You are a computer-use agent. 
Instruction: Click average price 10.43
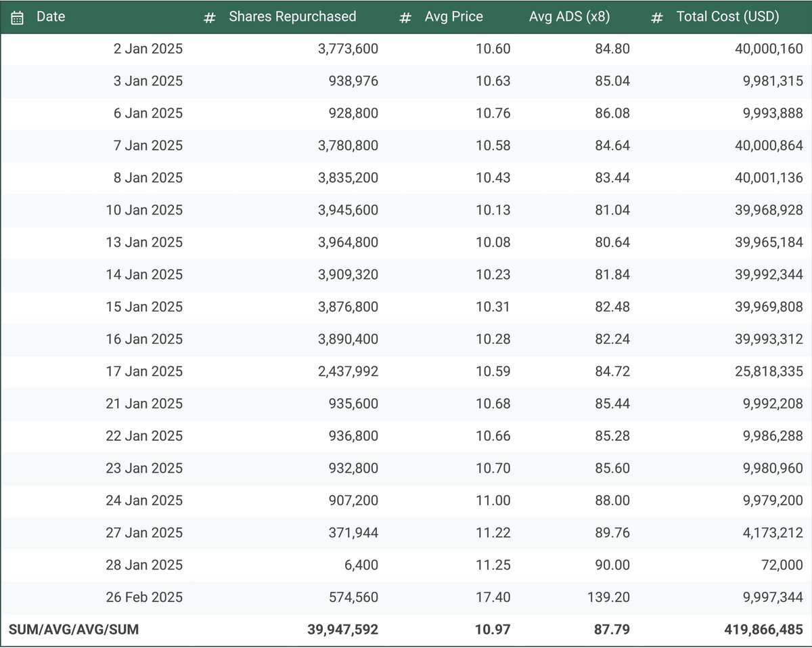[493, 178]
